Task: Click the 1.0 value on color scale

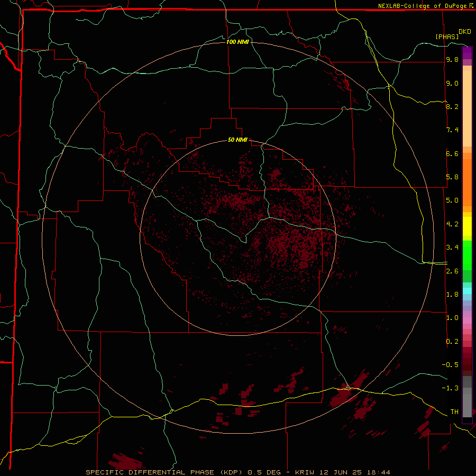Action: point(452,318)
